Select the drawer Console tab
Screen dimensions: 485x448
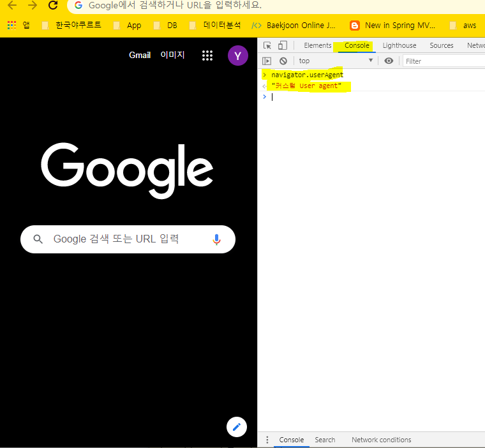(292, 440)
